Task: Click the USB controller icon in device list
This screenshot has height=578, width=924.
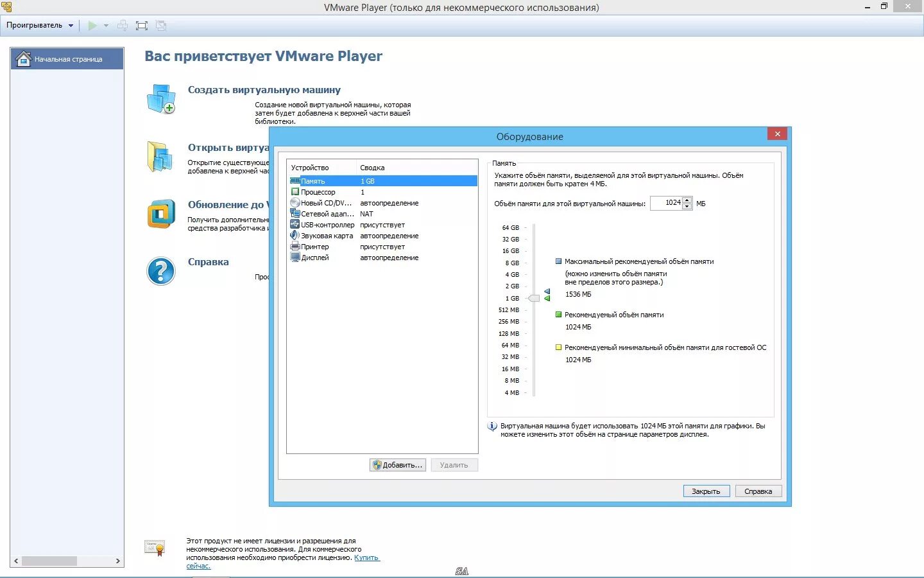Action: click(x=295, y=225)
